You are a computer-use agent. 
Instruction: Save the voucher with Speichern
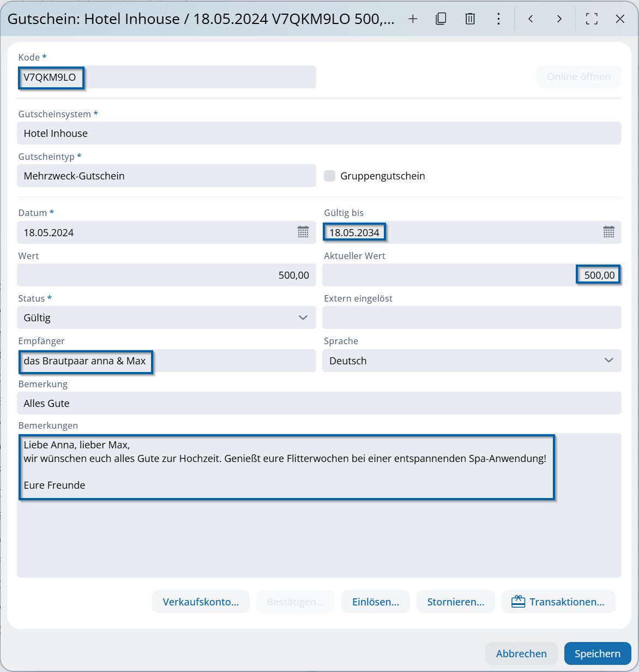tap(597, 653)
